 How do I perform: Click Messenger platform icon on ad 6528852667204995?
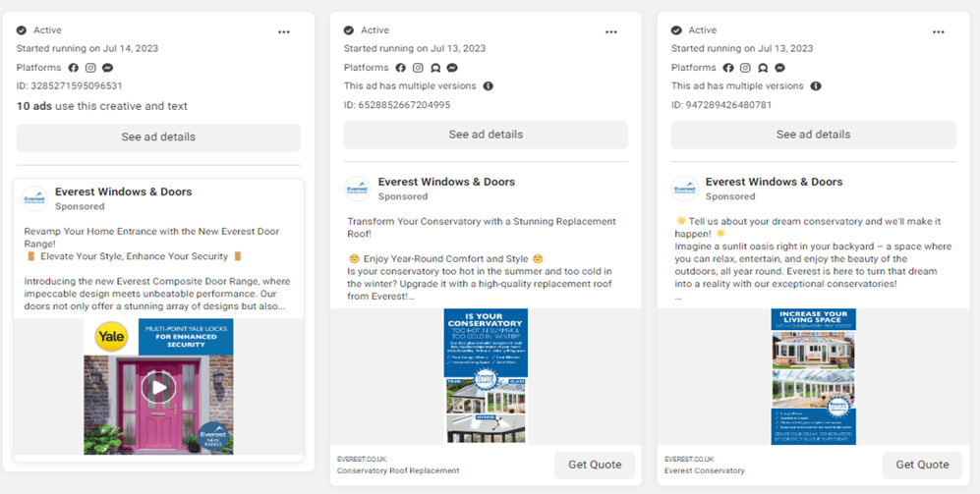click(x=452, y=68)
